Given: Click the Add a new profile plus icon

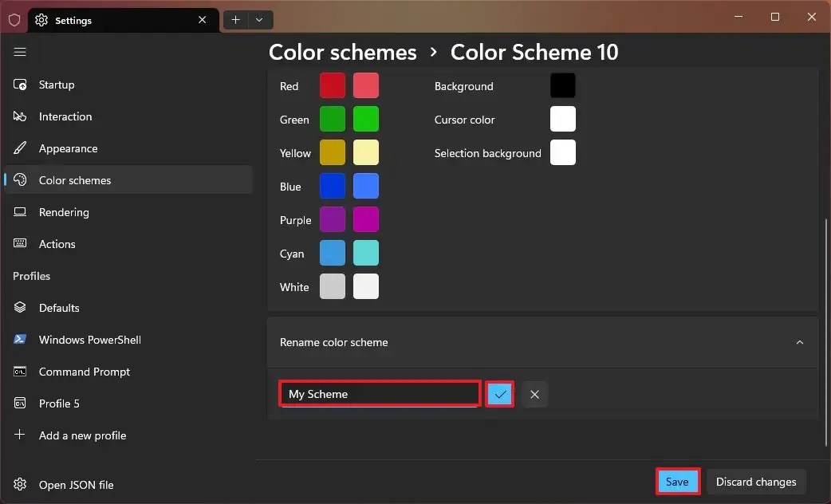Looking at the screenshot, I should coord(19,435).
